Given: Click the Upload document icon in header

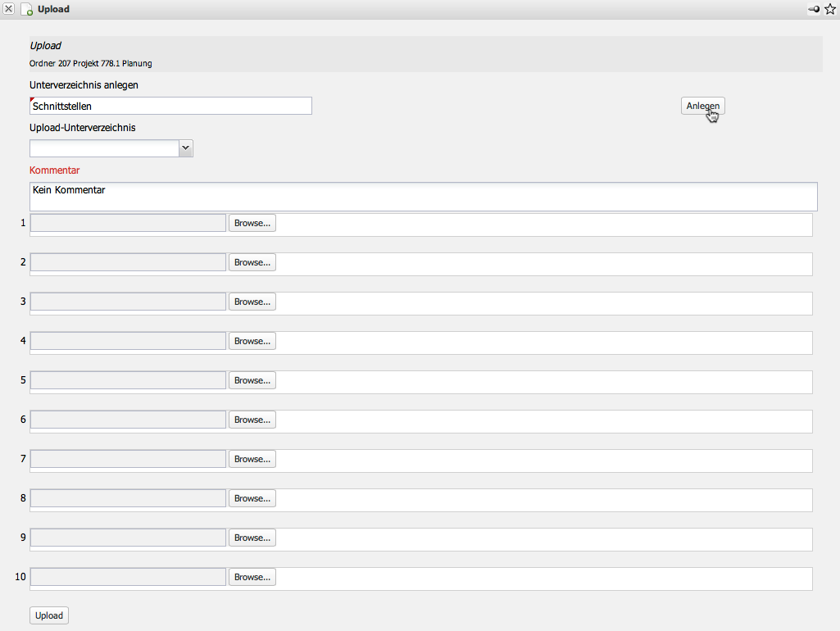Looking at the screenshot, I should [x=27, y=10].
